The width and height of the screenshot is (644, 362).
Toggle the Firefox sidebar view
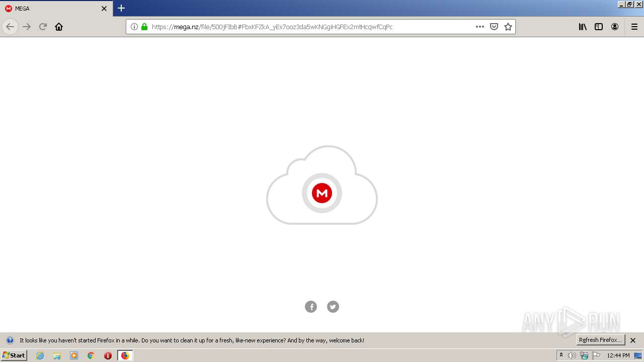point(599,27)
